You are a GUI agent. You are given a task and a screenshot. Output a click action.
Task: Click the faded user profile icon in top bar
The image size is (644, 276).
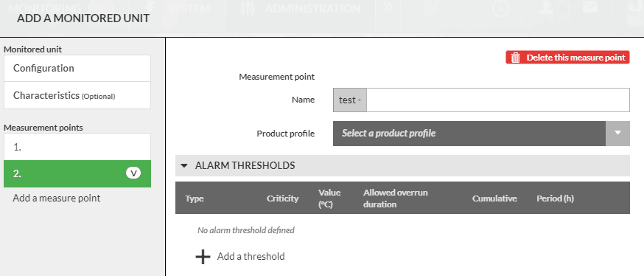(546, 8)
